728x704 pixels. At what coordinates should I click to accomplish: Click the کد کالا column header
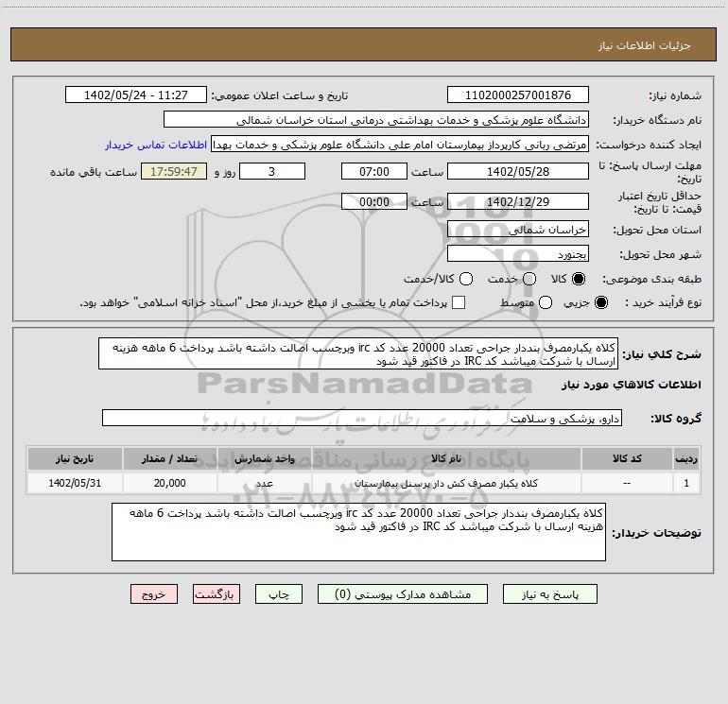(x=627, y=459)
